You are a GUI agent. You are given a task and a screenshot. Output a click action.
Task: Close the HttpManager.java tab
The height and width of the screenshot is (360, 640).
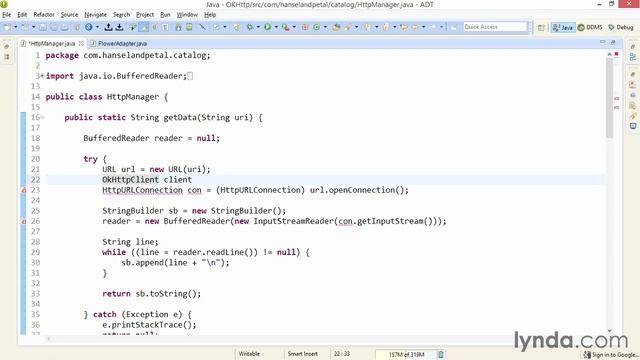(x=81, y=43)
